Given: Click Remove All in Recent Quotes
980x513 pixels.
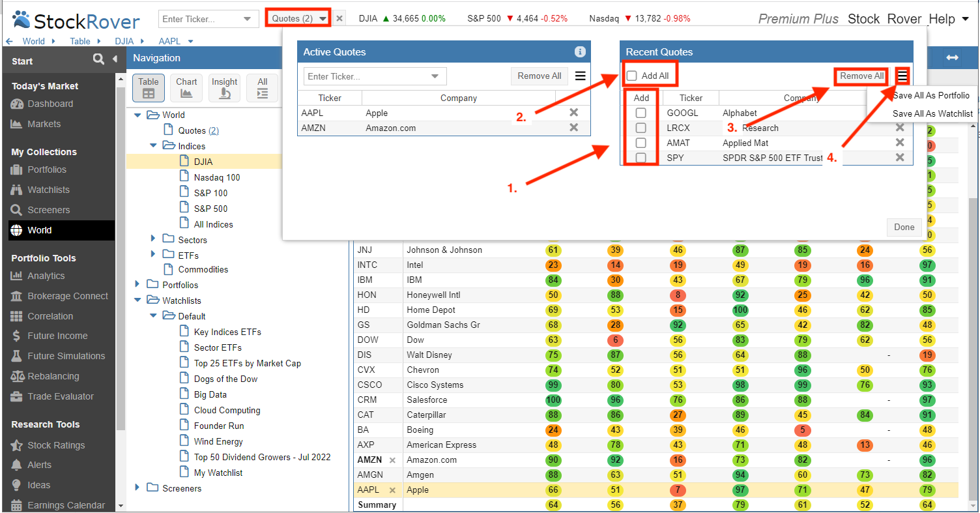Looking at the screenshot, I should (862, 76).
